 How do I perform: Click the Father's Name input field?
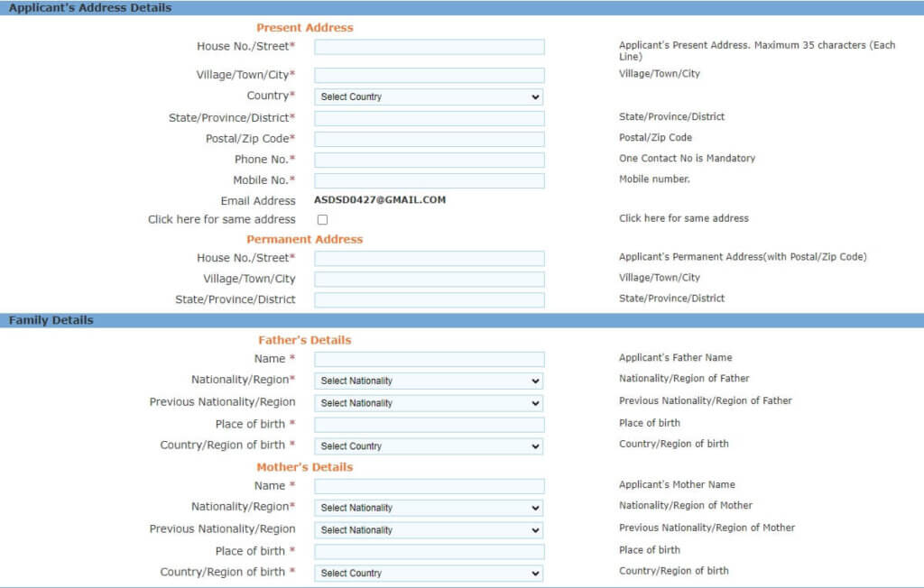(x=429, y=359)
